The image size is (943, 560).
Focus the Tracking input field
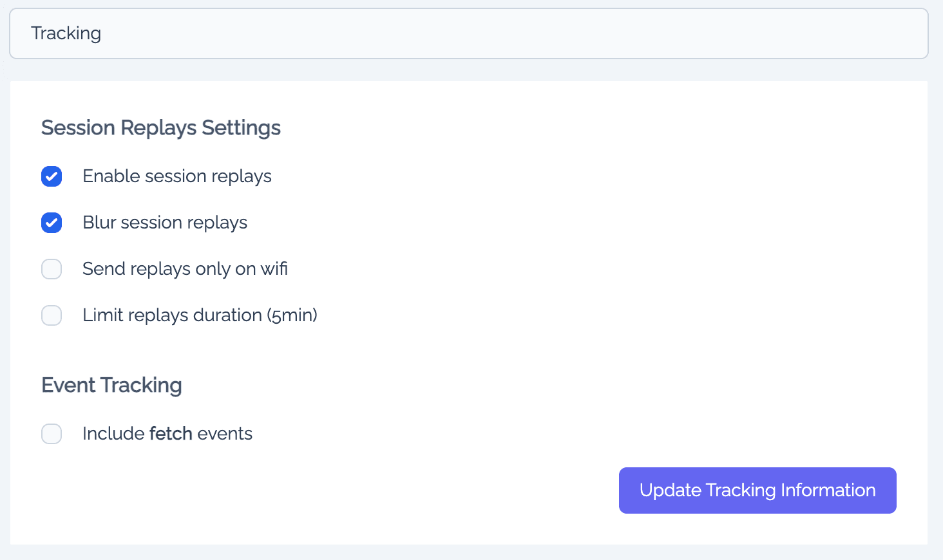pyautogui.click(x=469, y=33)
